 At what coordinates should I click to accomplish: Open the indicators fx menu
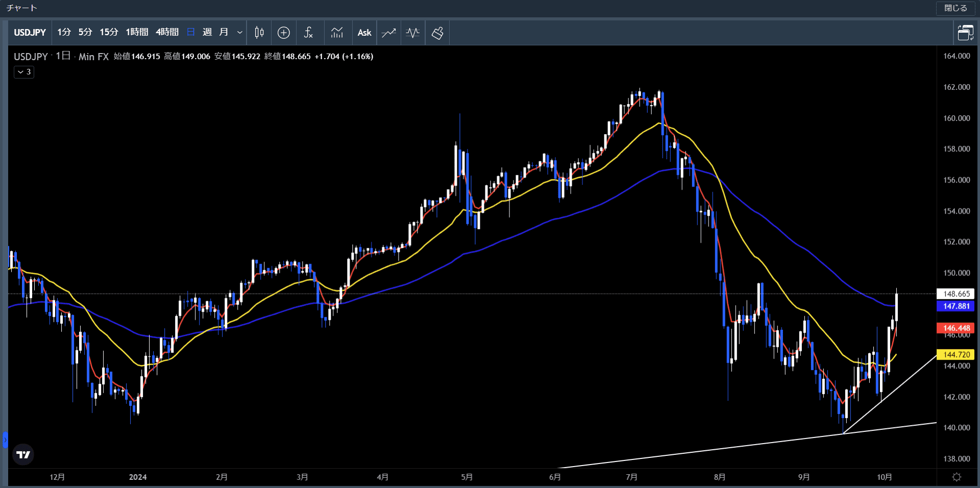[x=308, y=33]
